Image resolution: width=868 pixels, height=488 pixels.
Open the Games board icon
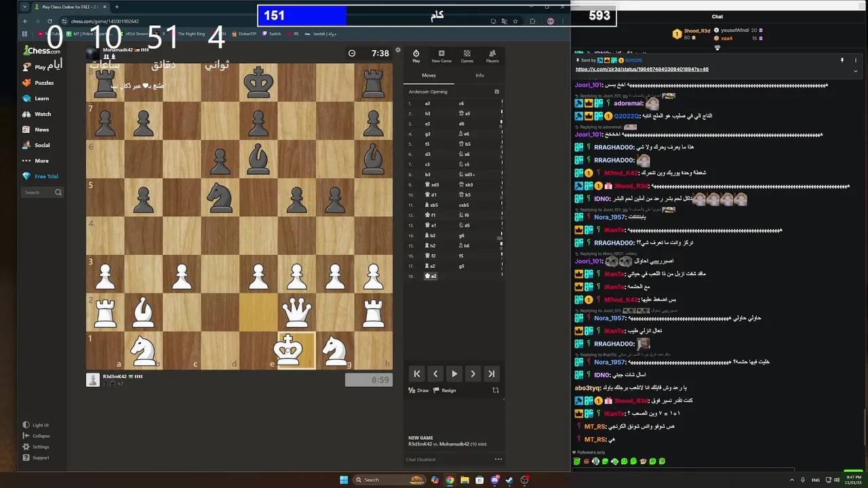[x=467, y=56]
